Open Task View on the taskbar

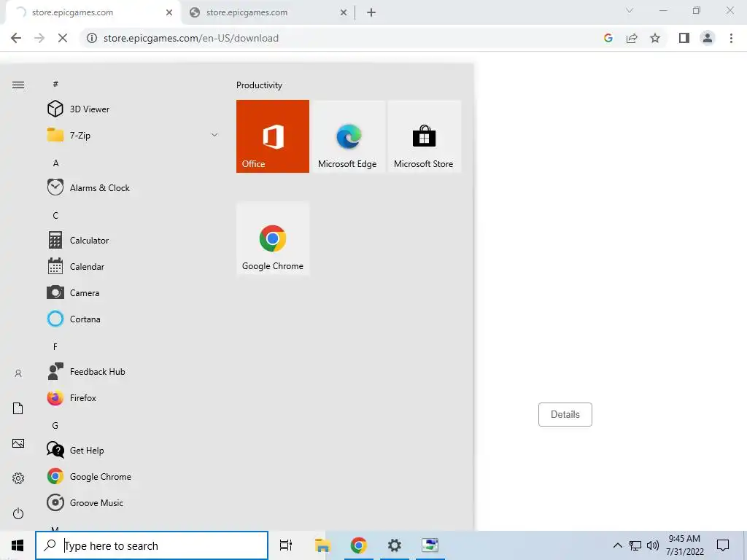point(286,545)
